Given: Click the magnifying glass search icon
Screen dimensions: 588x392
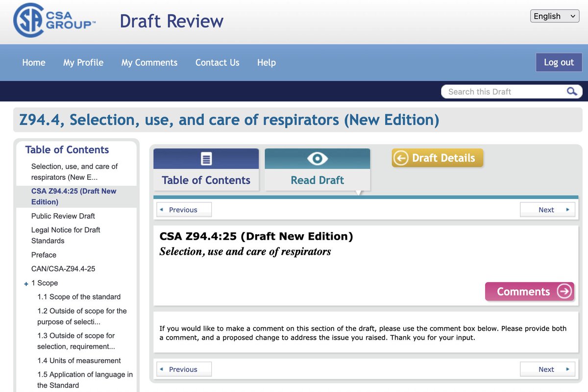Looking at the screenshot, I should pos(571,92).
